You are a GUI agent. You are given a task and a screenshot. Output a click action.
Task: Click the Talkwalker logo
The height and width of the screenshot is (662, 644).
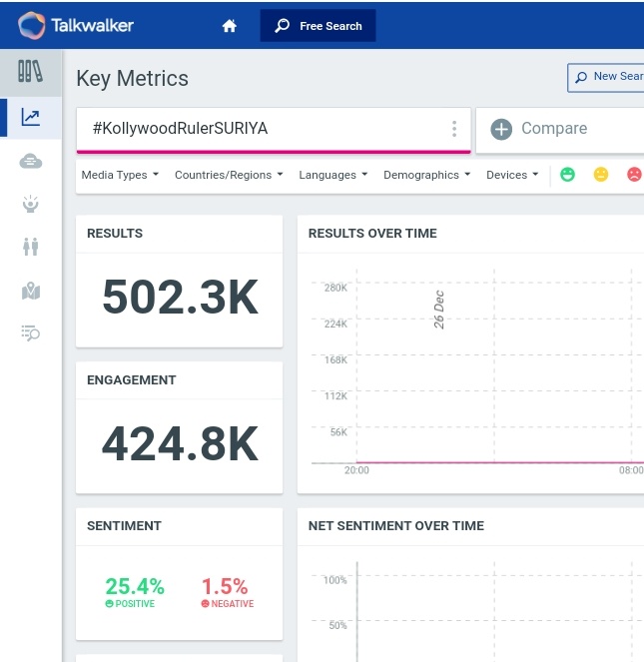coord(76,25)
